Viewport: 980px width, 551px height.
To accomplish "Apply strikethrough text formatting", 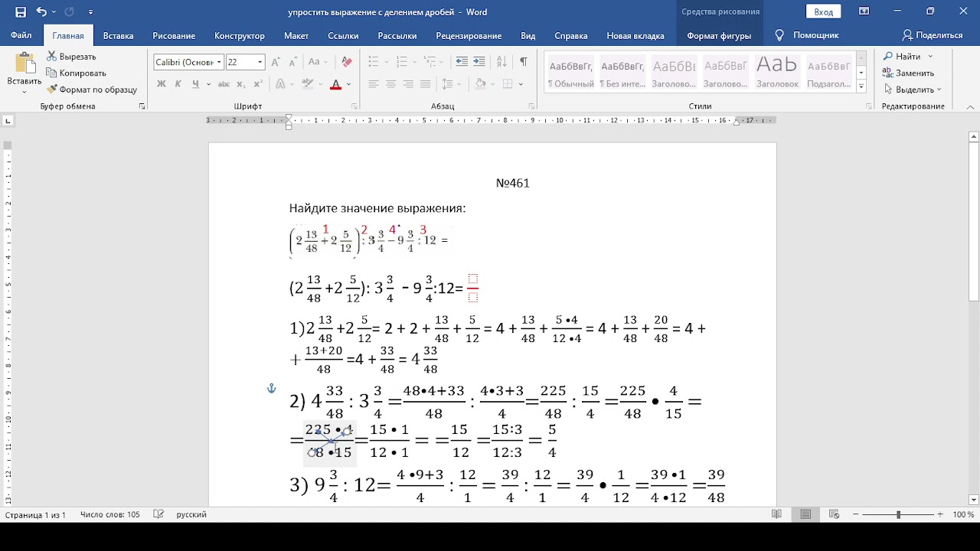I will (224, 84).
